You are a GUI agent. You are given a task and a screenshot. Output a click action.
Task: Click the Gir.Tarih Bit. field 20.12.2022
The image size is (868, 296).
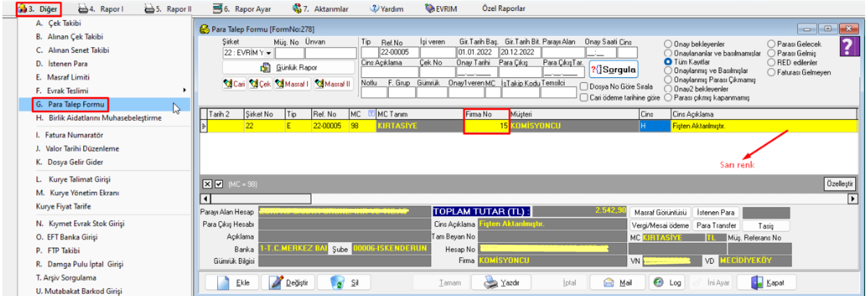coord(519,53)
